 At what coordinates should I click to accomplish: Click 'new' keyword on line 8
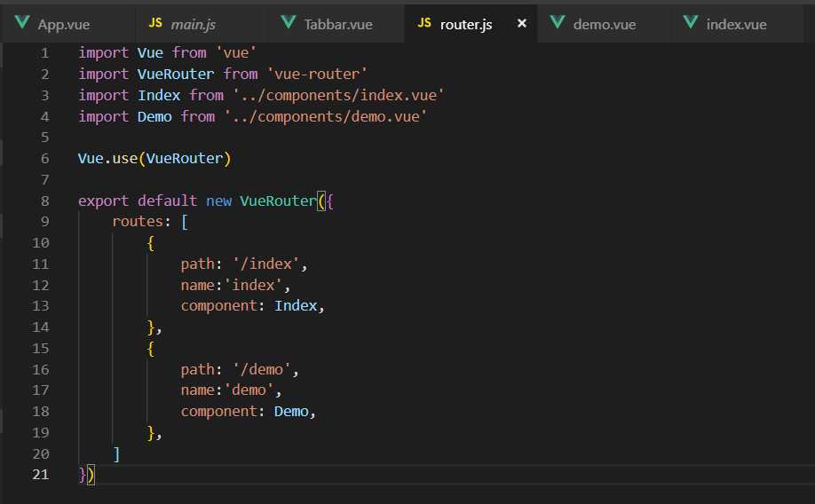coord(218,201)
